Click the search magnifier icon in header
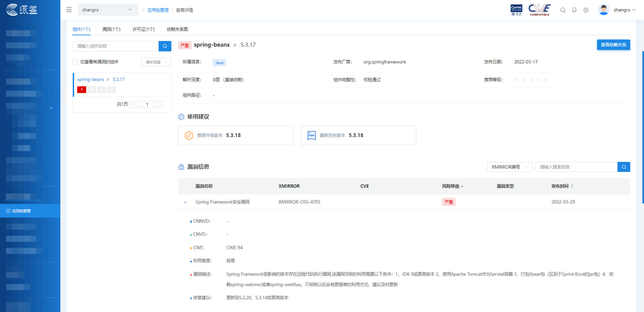This screenshot has height=312, width=644. coord(563,10)
